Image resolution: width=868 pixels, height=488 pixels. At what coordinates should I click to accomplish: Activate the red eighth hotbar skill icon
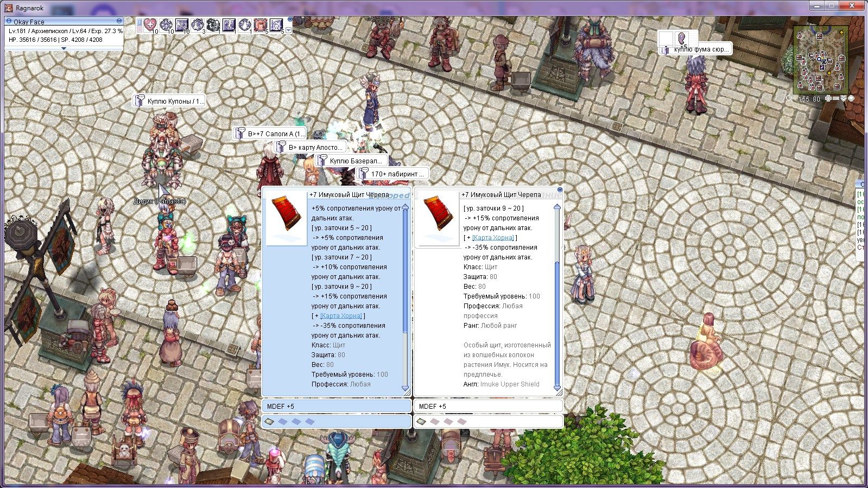click(x=261, y=24)
